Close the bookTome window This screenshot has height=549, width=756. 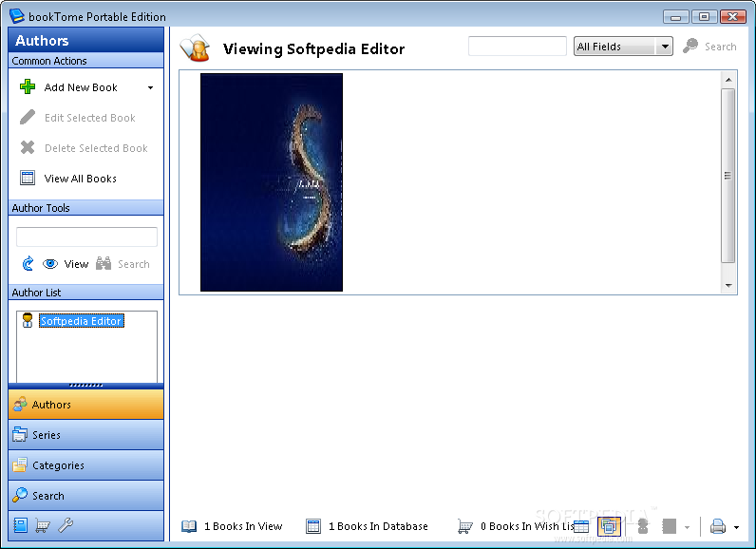click(x=733, y=17)
